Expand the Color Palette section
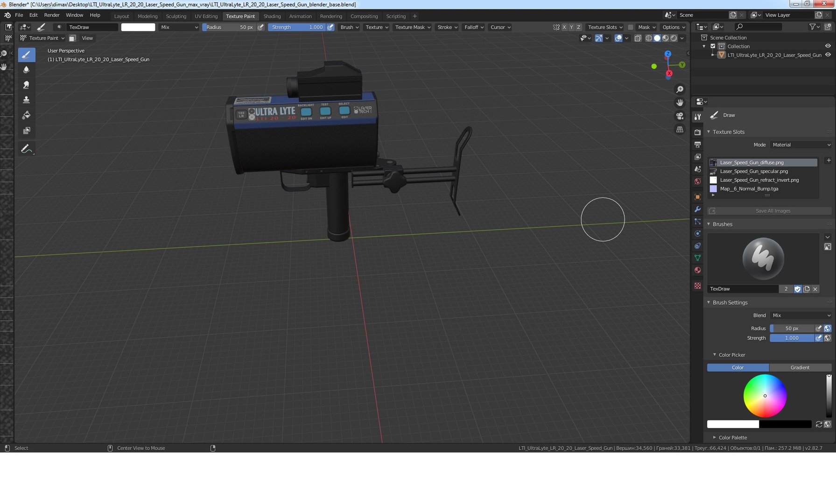The image size is (836, 504). point(732,437)
